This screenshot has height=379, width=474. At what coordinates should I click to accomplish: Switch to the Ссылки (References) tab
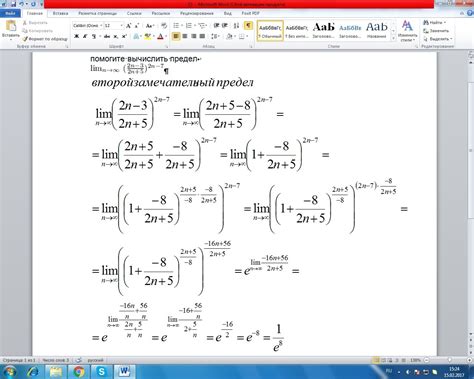tap(134, 13)
